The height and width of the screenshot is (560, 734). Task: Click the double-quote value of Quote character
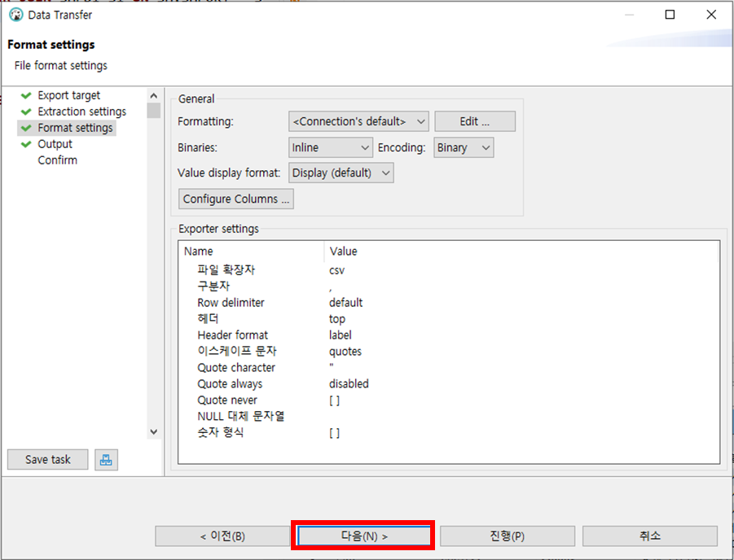click(x=332, y=365)
